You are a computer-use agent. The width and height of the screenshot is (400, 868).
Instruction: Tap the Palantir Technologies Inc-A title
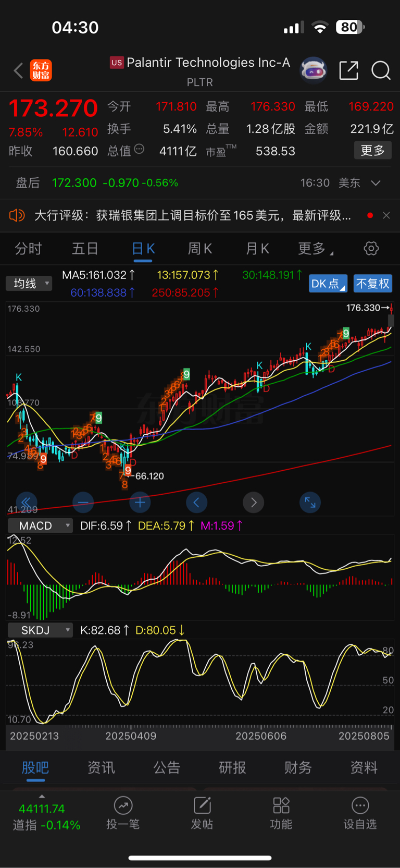[208, 63]
